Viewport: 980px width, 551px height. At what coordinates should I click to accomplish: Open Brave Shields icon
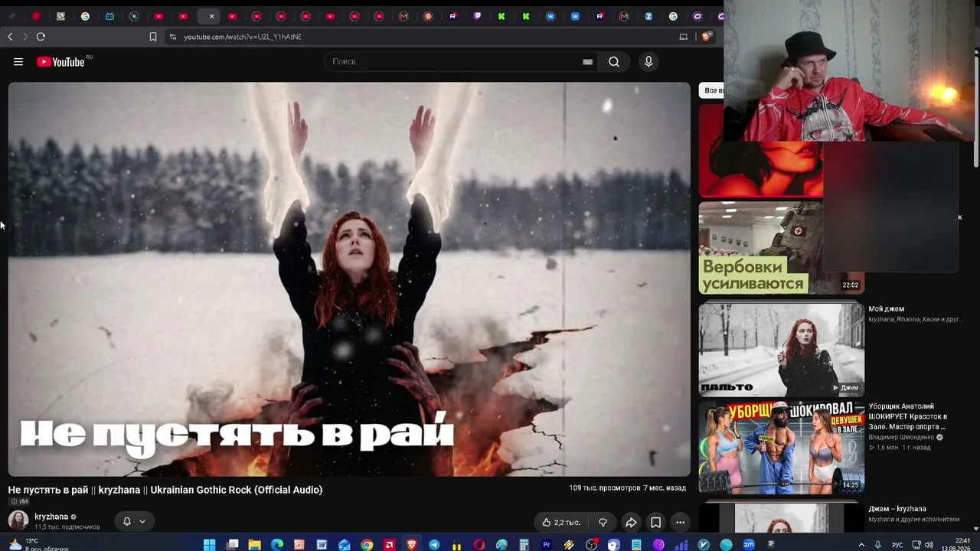pyautogui.click(x=707, y=36)
